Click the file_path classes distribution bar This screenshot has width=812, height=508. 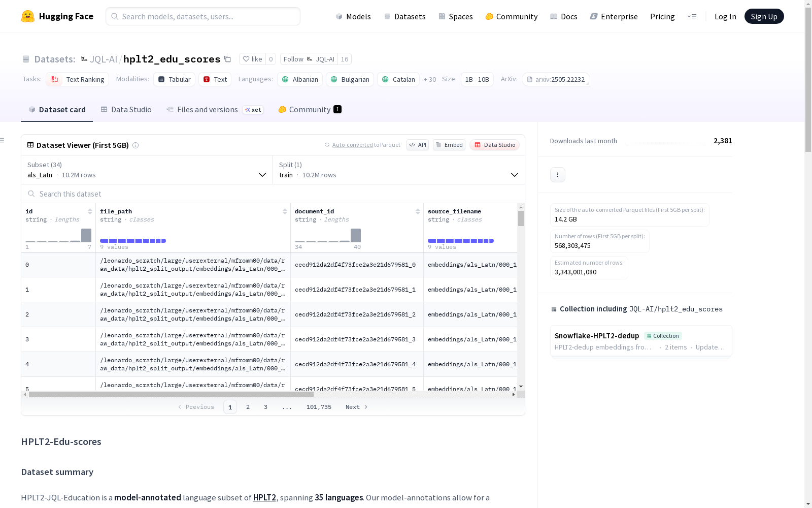click(133, 241)
